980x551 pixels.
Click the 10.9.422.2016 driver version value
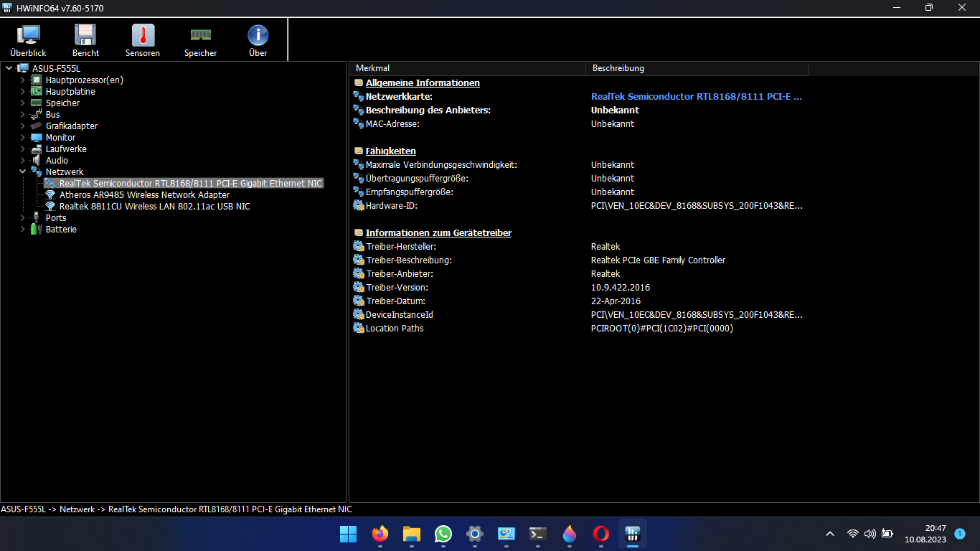click(621, 287)
